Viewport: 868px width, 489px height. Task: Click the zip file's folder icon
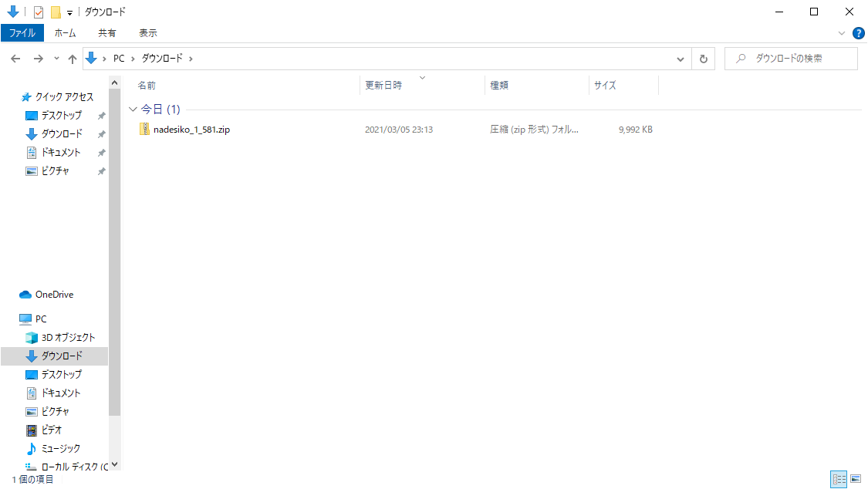point(144,129)
